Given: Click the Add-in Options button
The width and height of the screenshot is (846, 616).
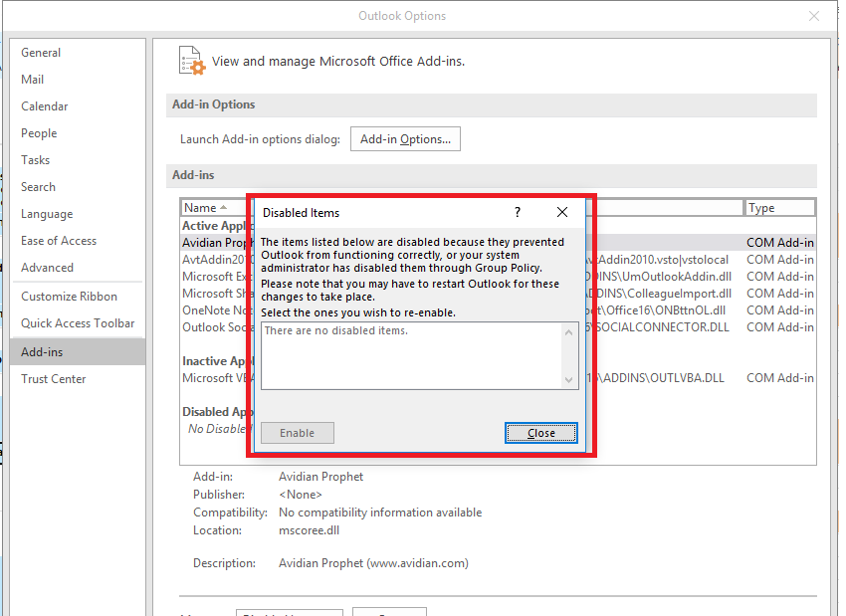Looking at the screenshot, I should [405, 139].
